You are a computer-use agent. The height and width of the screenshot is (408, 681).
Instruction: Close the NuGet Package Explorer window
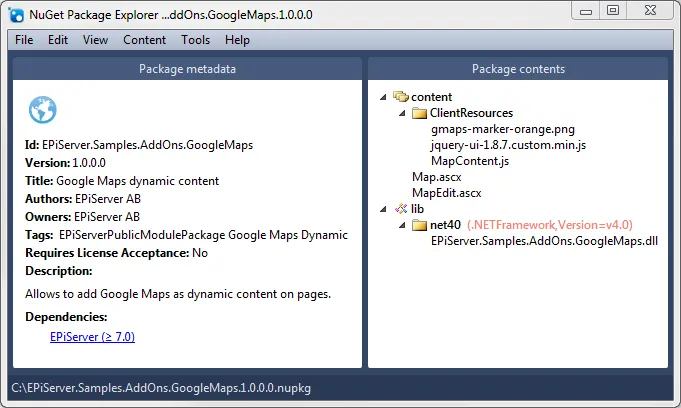pyautogui.click(x=650, y=10)
